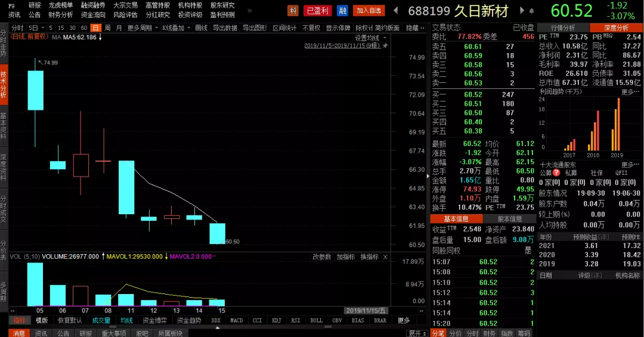Toggle 均线 moving average indicator
This screenshot has height=337, width=644.
pos(126,320)
